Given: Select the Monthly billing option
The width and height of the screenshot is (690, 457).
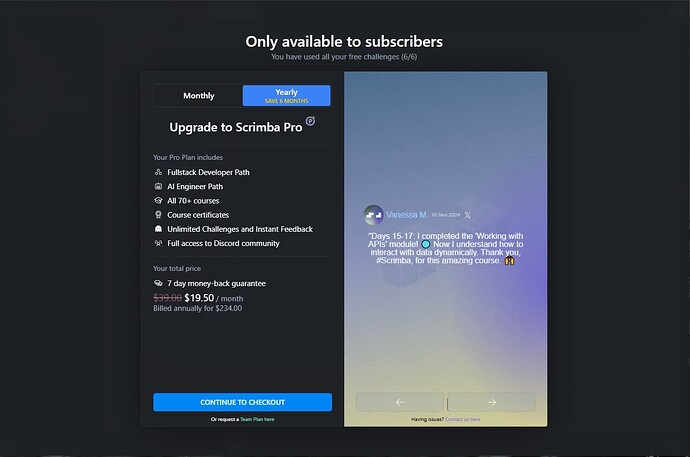Looking at the screenshot, I should point(198,95).
